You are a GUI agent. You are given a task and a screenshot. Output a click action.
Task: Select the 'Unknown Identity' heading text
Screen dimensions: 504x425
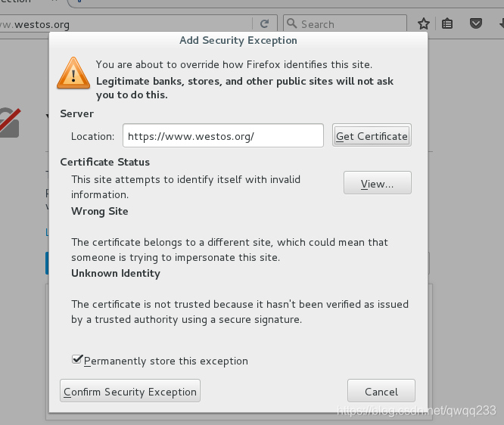[x=116, y=273]
